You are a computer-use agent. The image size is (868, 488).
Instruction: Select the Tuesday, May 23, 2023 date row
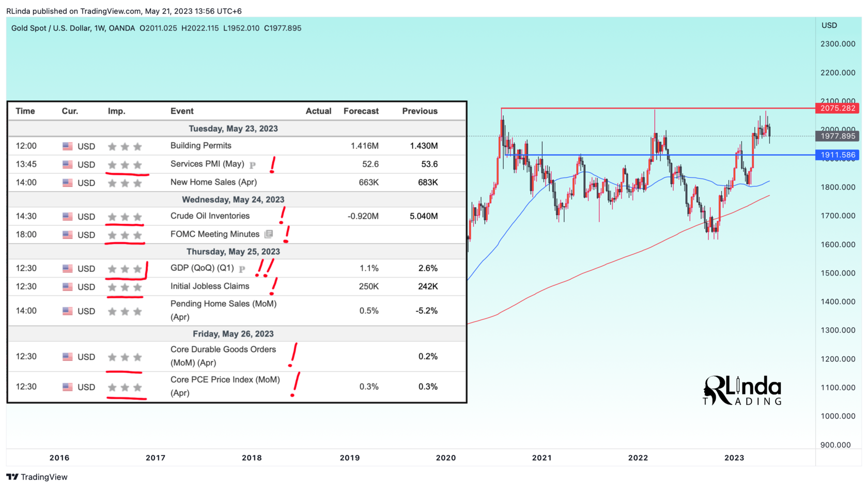coord(237,129)
